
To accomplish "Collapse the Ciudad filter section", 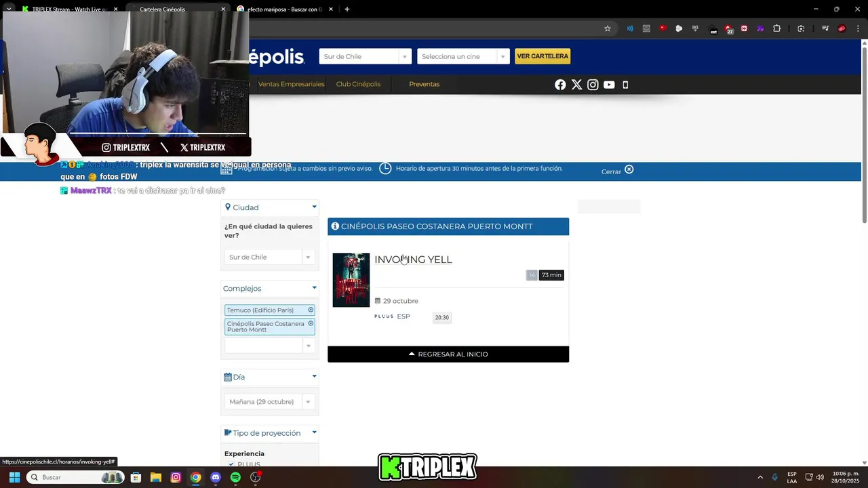I will [x=314, y=207].
